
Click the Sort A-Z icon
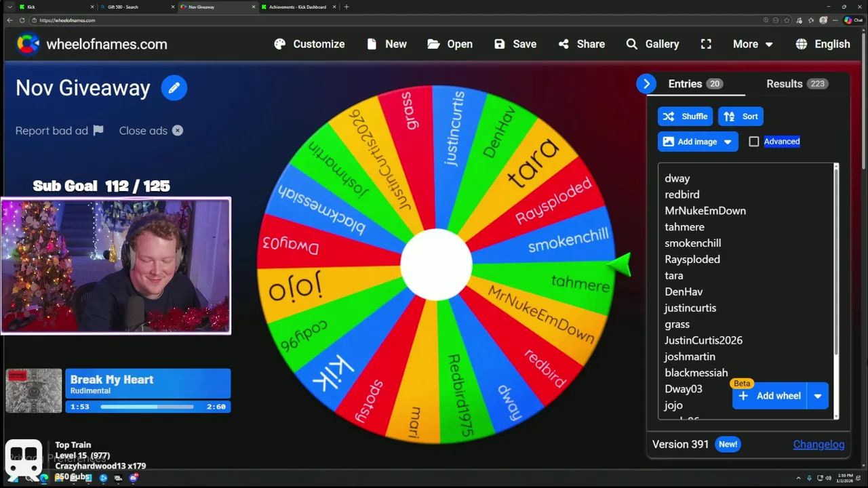(729, 117)
